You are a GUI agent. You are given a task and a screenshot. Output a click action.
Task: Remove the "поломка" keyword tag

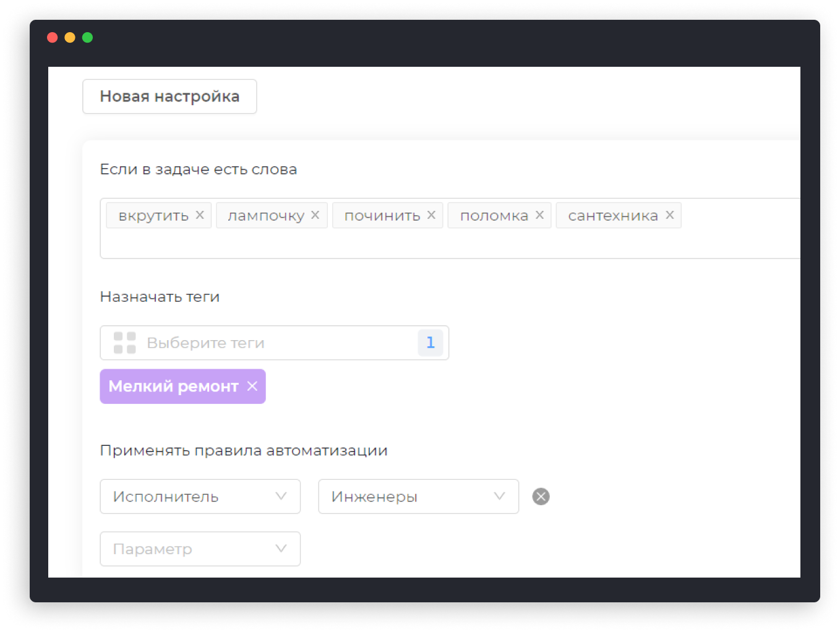539,215
